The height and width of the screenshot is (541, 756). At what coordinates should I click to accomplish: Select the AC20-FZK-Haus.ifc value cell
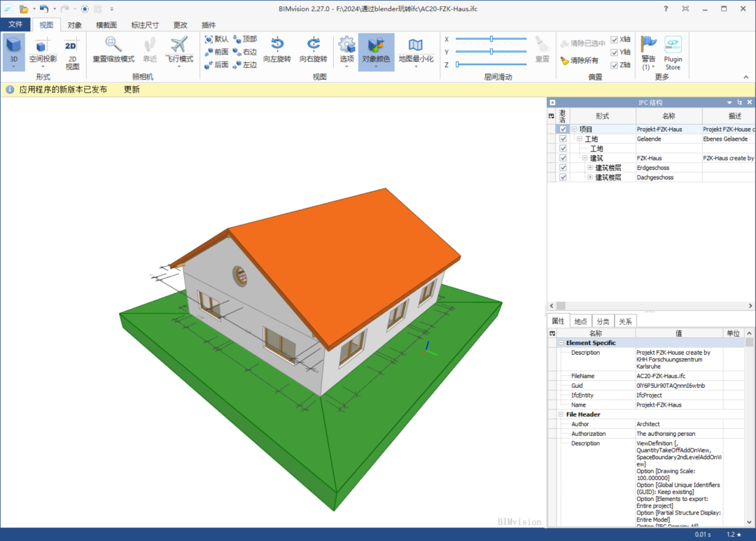[x=678, y=376]
